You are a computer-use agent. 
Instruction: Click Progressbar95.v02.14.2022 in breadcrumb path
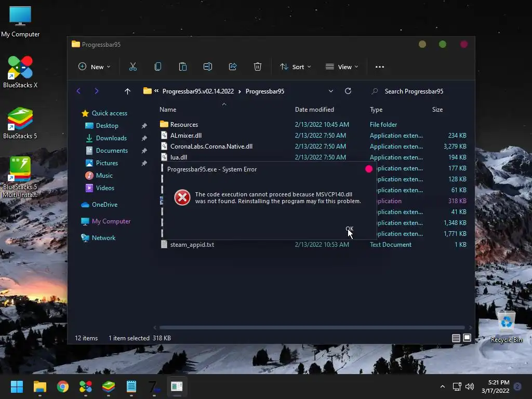pyautogui.click(x=198, y=91)
